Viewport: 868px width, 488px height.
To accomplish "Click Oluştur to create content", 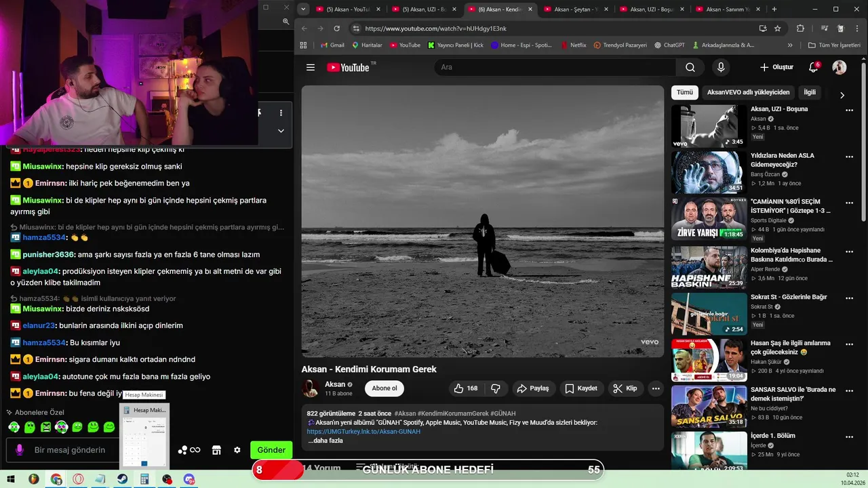I will [x=776, y=67].
